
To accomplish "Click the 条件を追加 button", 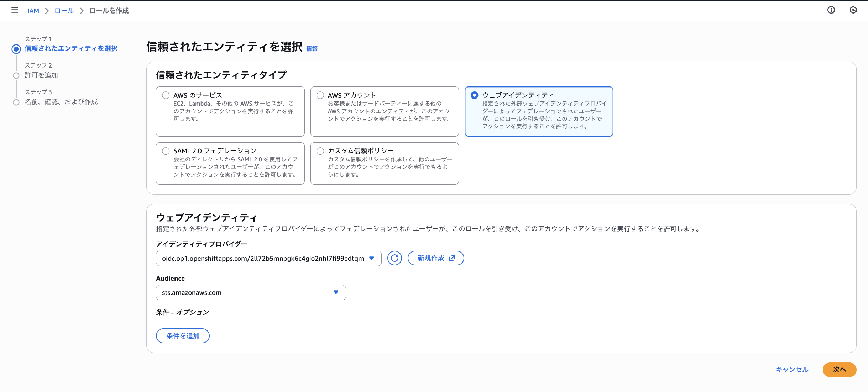I will (x=183, y=335).
